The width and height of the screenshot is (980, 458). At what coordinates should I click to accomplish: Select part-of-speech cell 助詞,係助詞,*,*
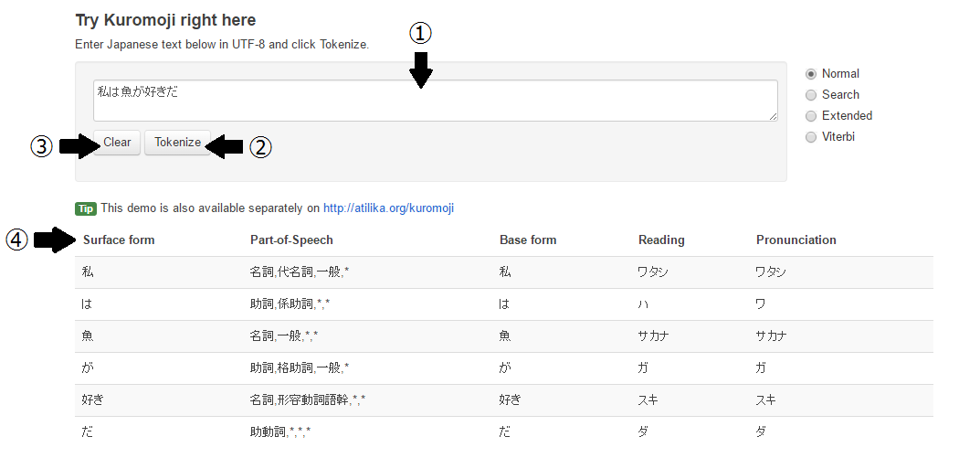tap(290, 304)
